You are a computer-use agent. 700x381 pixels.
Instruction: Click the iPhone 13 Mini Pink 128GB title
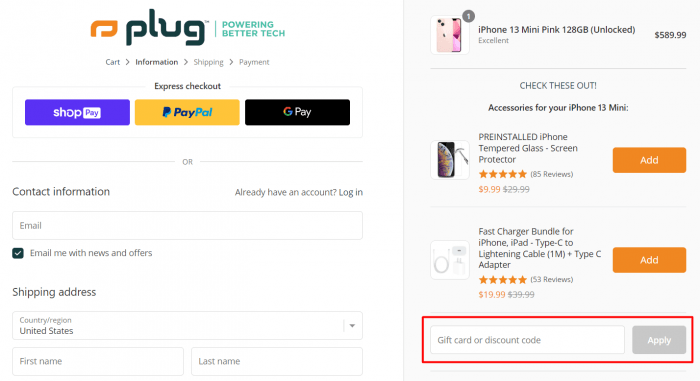(x=557, y=29)
